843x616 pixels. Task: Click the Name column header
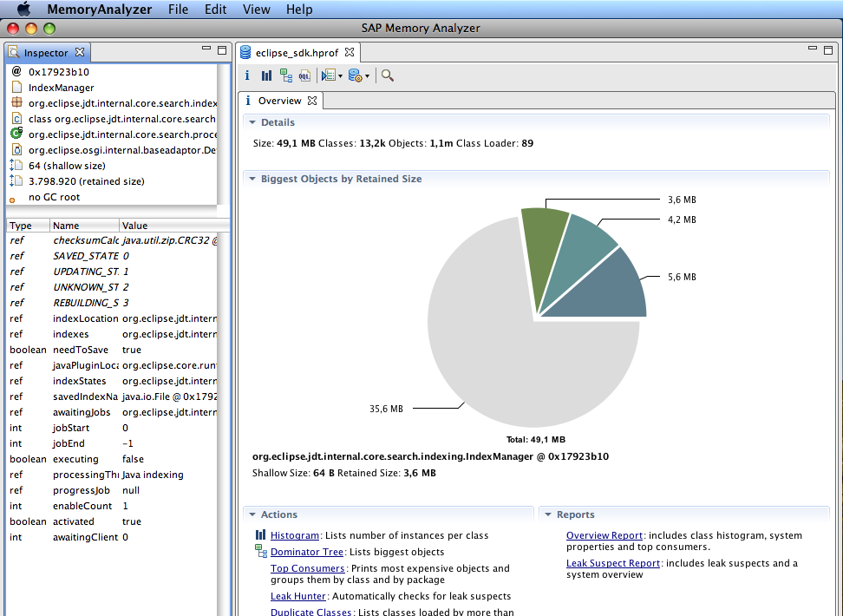tap(84, 226)
